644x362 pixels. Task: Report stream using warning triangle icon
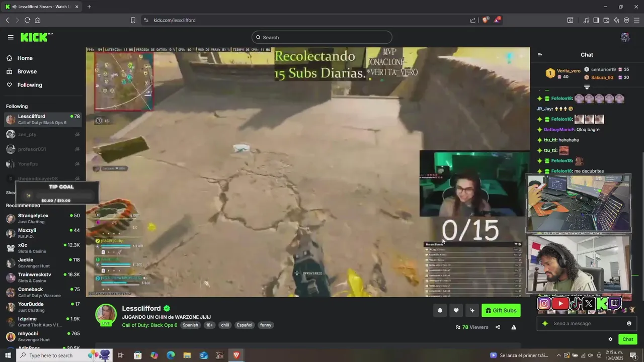(514, 327)
